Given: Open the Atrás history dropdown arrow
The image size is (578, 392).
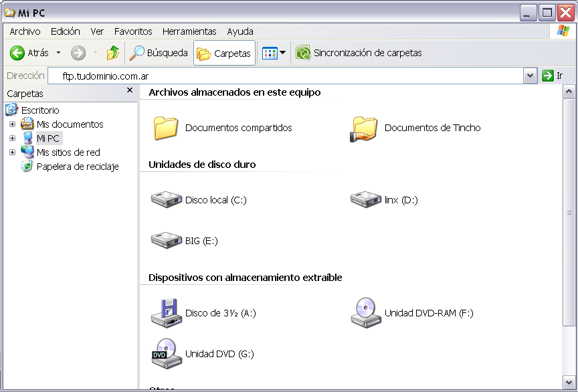Looking at the screenshot, I should (58, 53).
